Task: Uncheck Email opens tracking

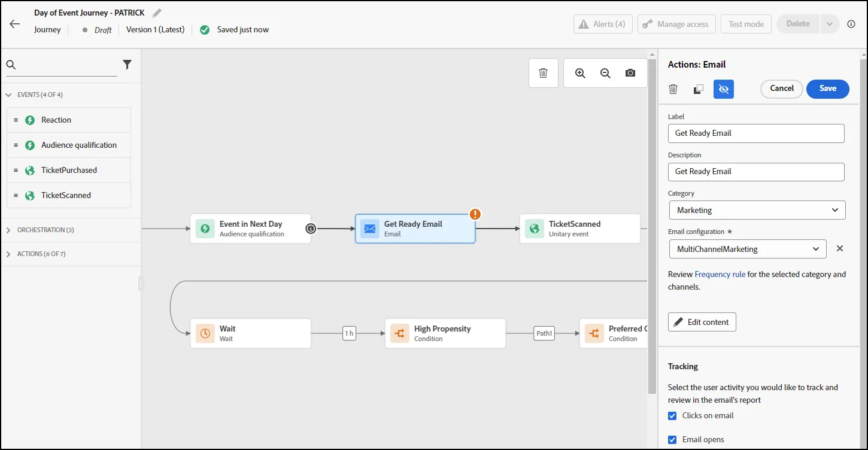Action: [672, 440]
